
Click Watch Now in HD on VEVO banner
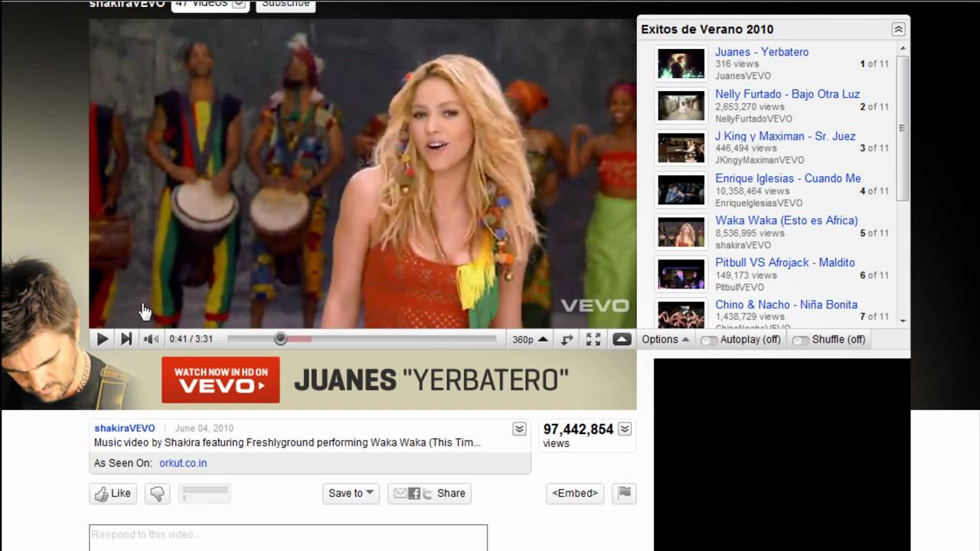coord(220,380)
